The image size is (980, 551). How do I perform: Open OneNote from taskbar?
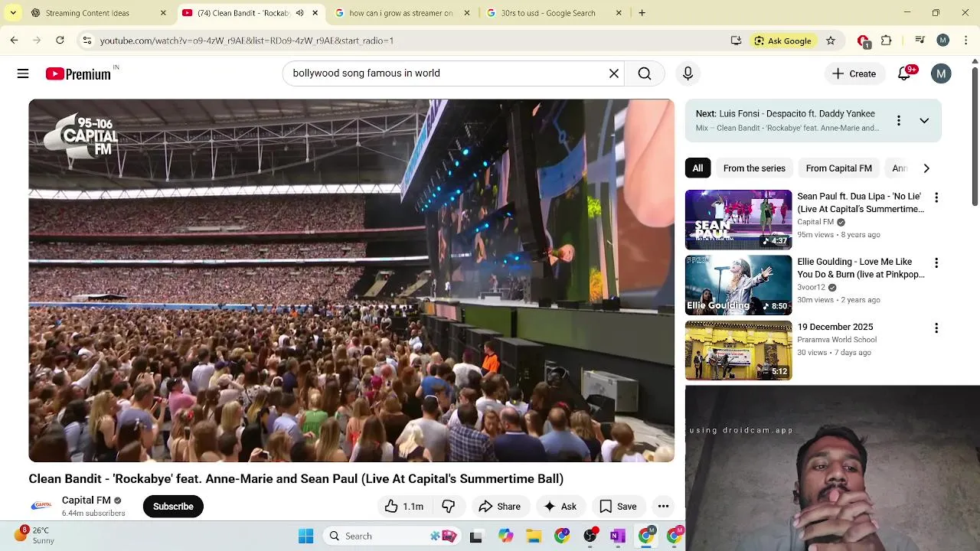(618, 536)
